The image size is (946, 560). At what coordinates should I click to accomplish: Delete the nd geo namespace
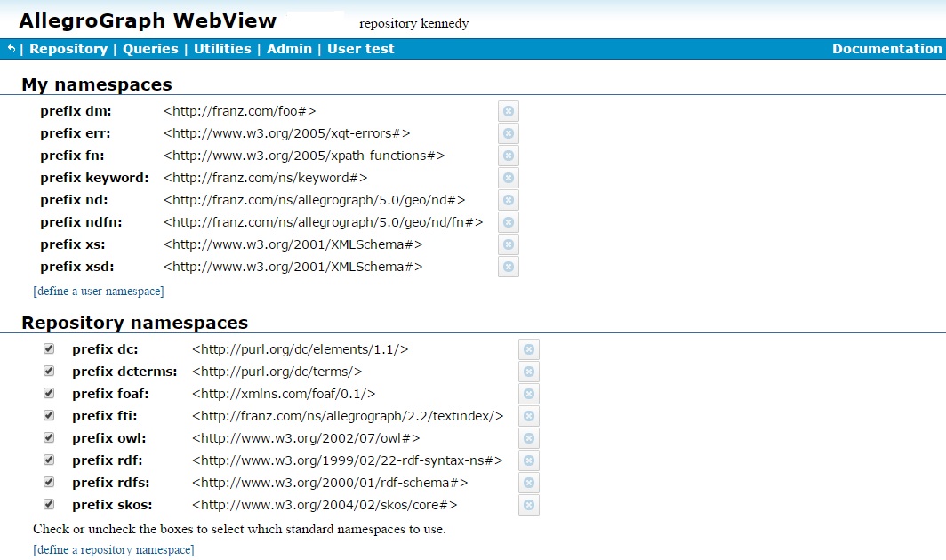pos(508,200)
